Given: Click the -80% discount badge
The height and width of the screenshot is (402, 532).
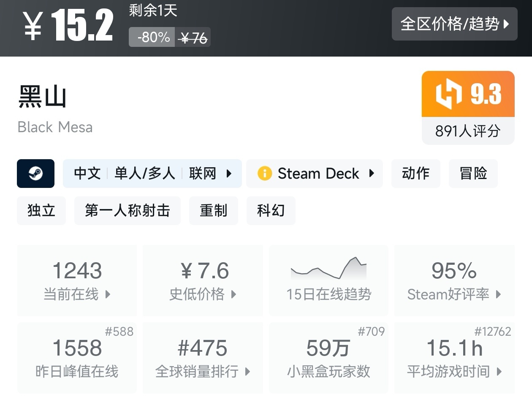Looking at the screenshot, I should coord(152,38).
